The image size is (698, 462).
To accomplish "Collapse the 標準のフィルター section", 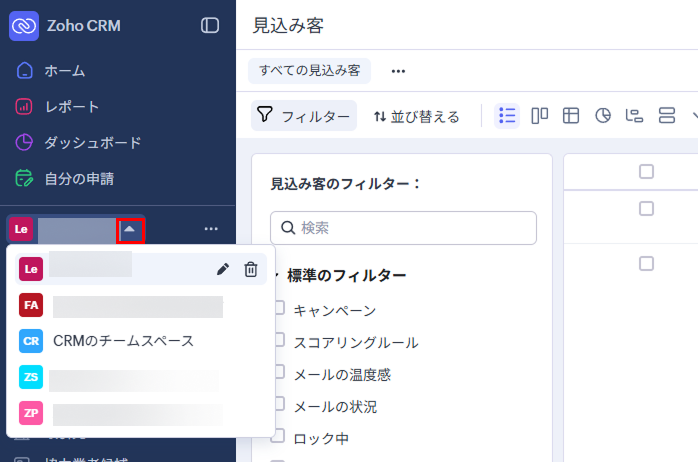I will 278,275.
